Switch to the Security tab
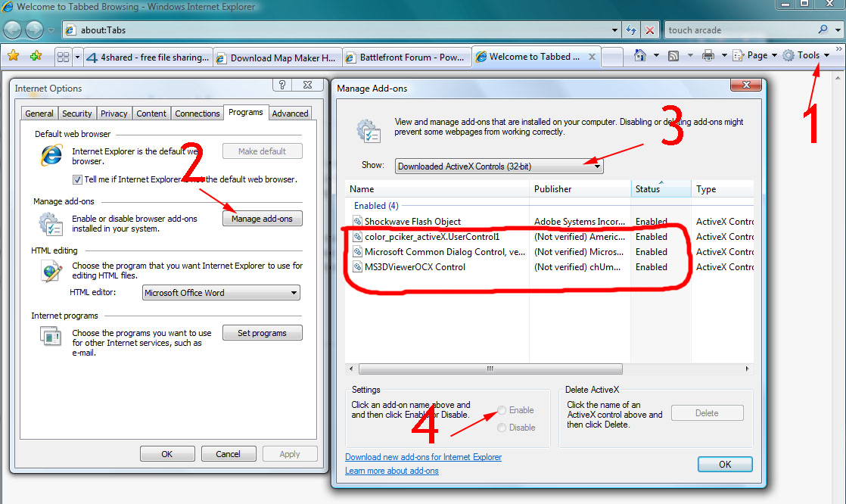 [x=76, y=114]
